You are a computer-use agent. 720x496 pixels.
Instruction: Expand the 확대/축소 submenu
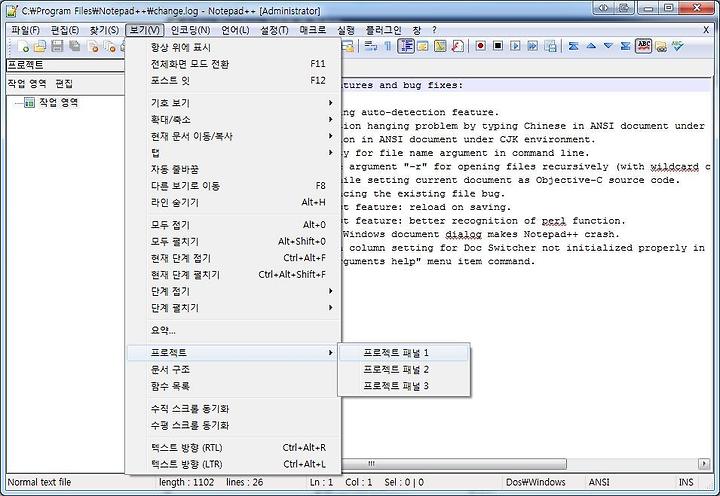coord(233,119)
